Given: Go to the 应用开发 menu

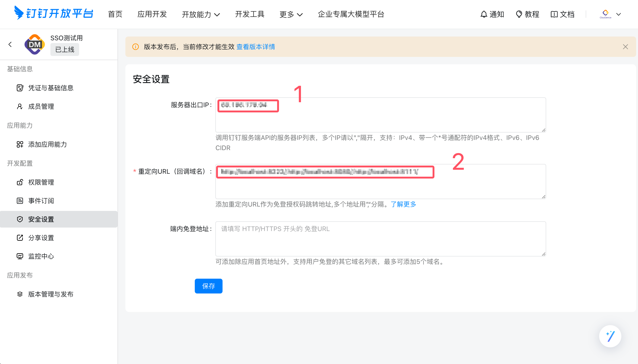Looking at the screenshot, I should coord(152,14).
